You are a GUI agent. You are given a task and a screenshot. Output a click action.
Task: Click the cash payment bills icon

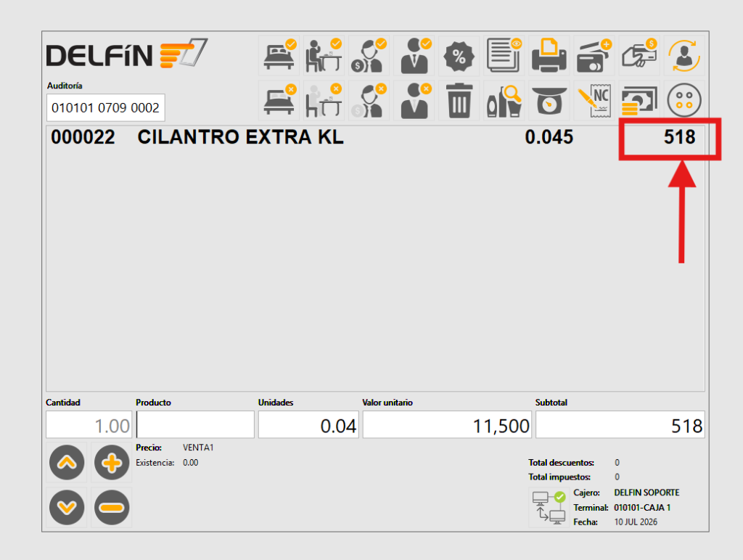click(639, 100)
